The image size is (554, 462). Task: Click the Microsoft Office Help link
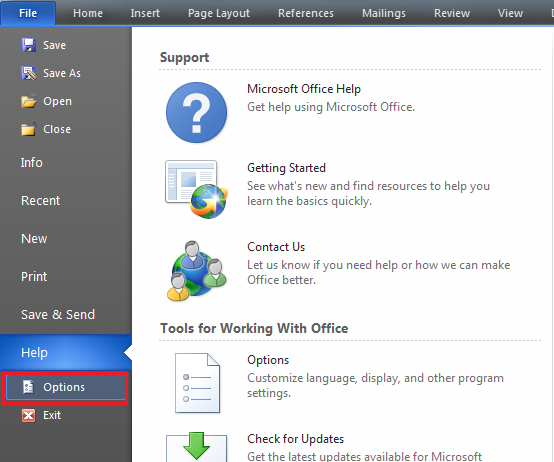coord(304,89)
